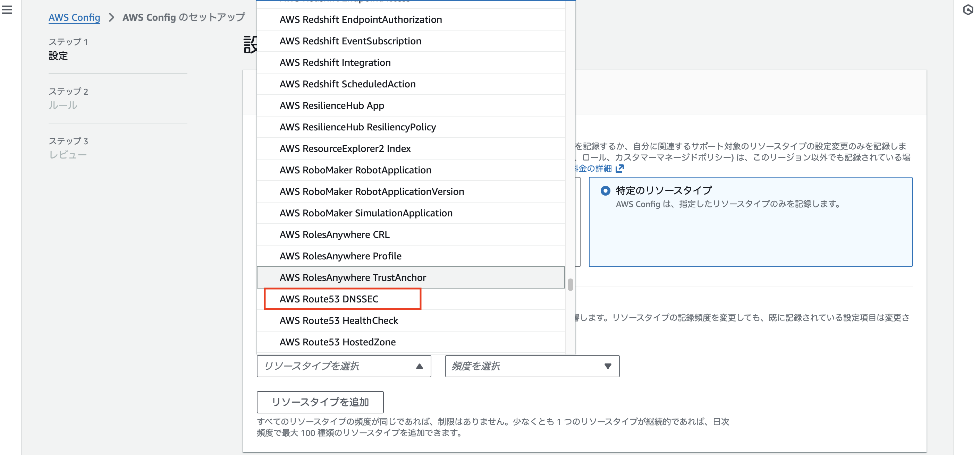Select AWS RolesAnywhere TrustAnchor from the list
The width and height of the screenshot is (980, 455).
click(353, 277)
